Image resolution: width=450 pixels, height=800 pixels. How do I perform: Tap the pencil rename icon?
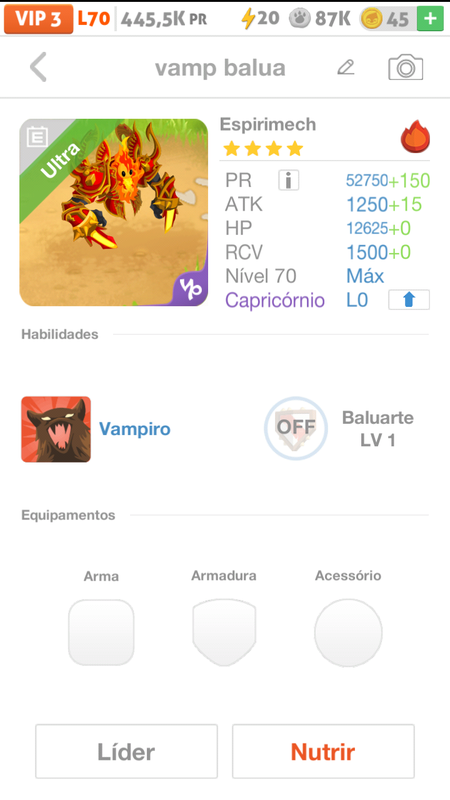[345, 67]
